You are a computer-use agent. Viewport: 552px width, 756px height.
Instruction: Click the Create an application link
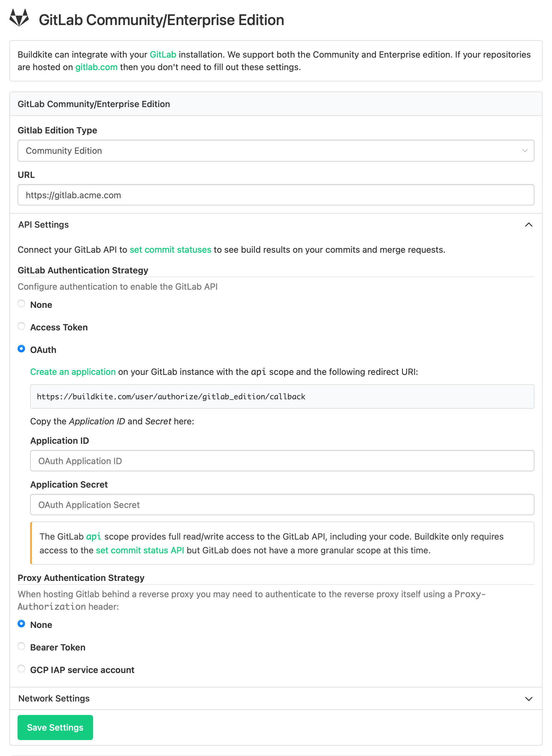73,371
